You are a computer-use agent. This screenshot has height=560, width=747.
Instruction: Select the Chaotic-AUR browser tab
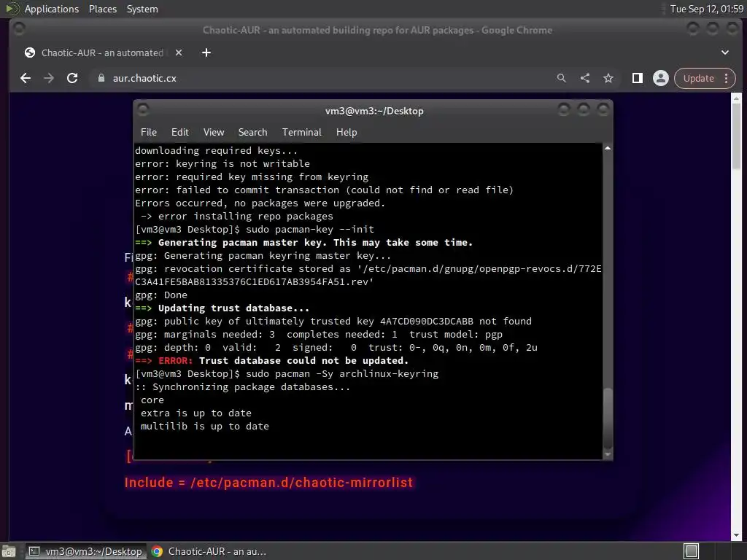tap(102, 52)
